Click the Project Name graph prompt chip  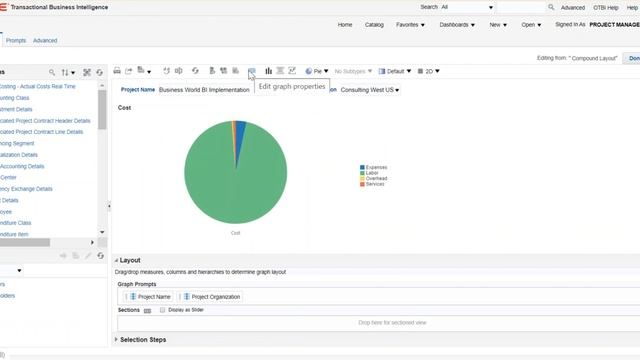[148, 297]
